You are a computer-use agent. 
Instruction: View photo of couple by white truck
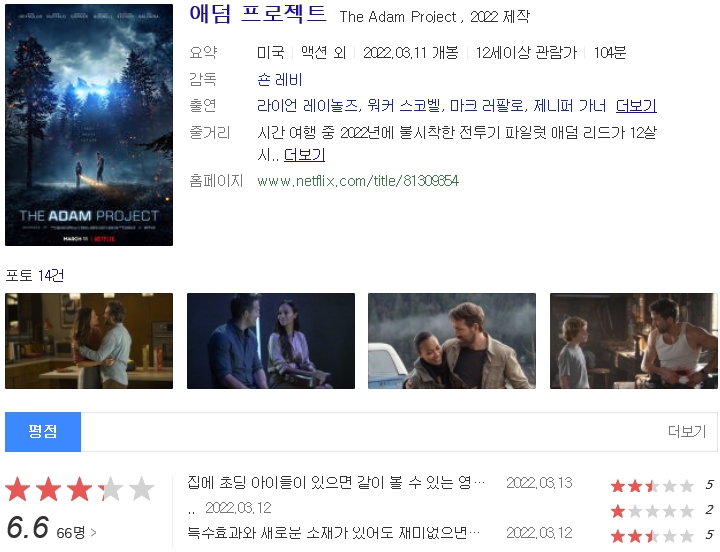click(x=452, y=341)
